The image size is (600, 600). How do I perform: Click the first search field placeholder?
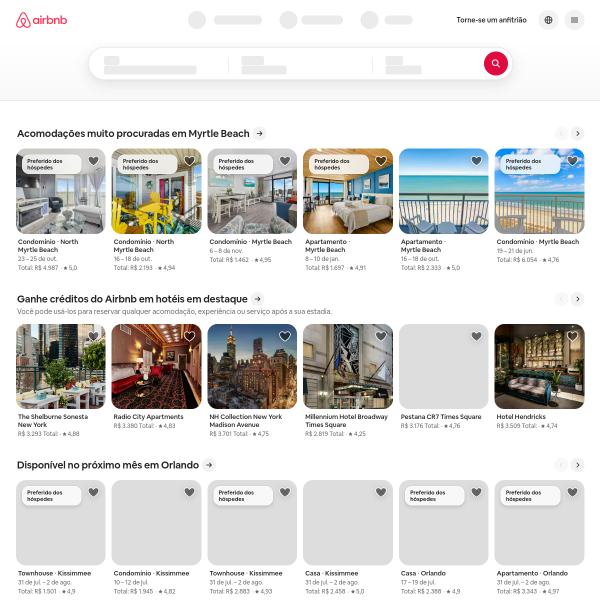150,65
